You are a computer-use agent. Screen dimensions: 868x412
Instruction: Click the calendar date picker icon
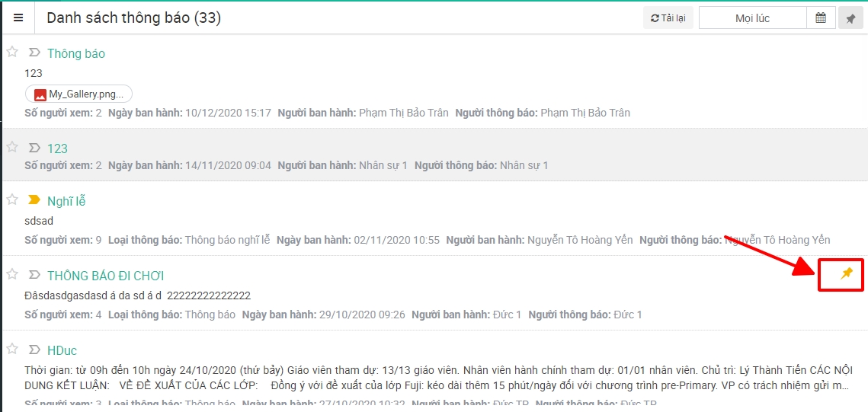[x=821, y=18]
